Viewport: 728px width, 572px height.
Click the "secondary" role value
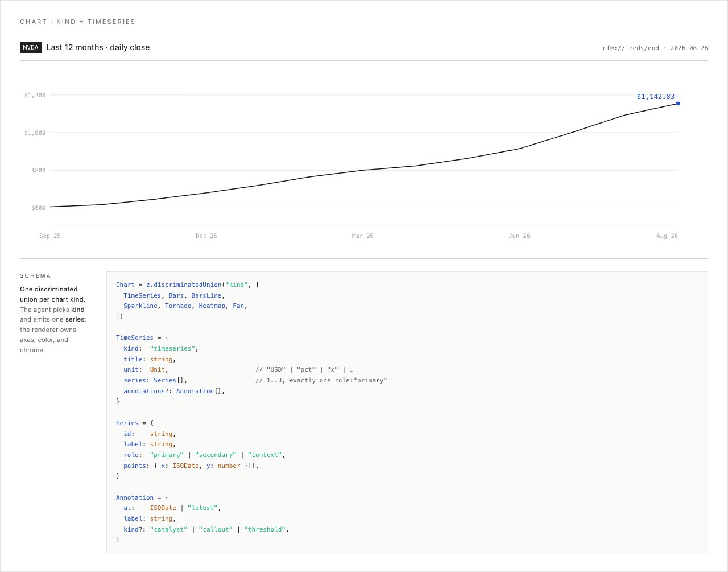pyautogui.click(x=216, y=455)
